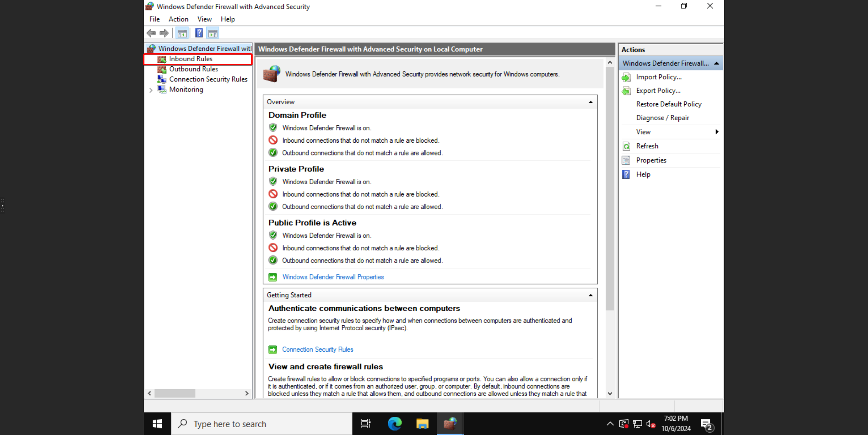This screenshot has width=868, height=435.
Task: Click the Show/Hide Console Tree icon
Action: (182, 33)
